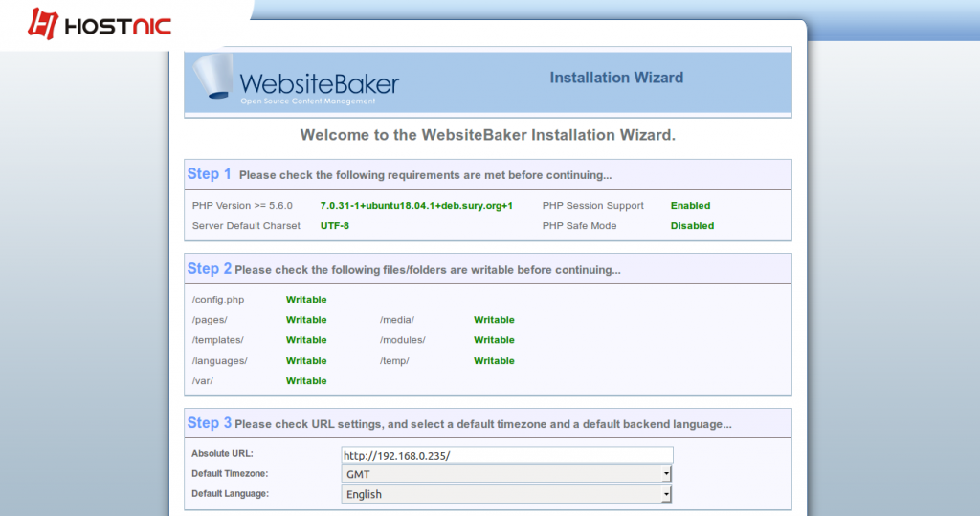Click the PHP version value 7.0.31-1+ubuntu18.04.1
980x516 pixels.
point(416,205)
